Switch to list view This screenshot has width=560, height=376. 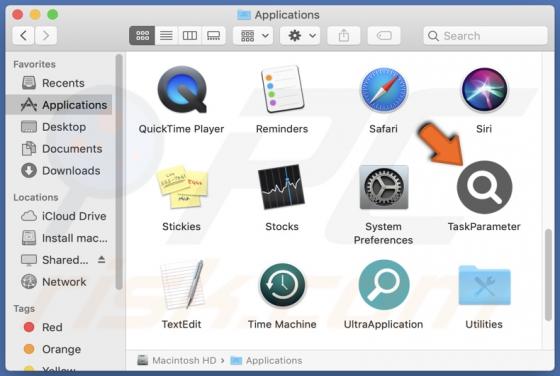(x=166, y=35)
